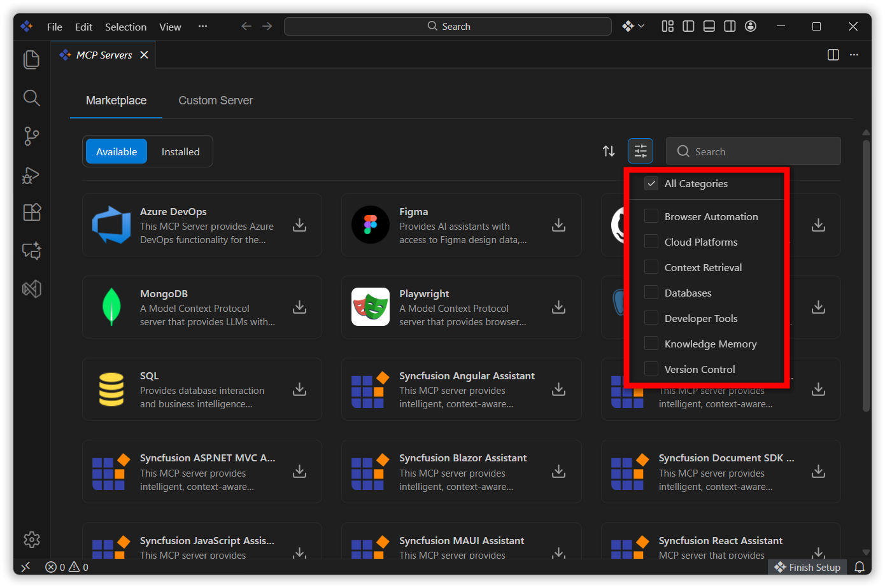
Task: Expand the menu bar overflow ellipsis
Action: [x=202, y=27]
